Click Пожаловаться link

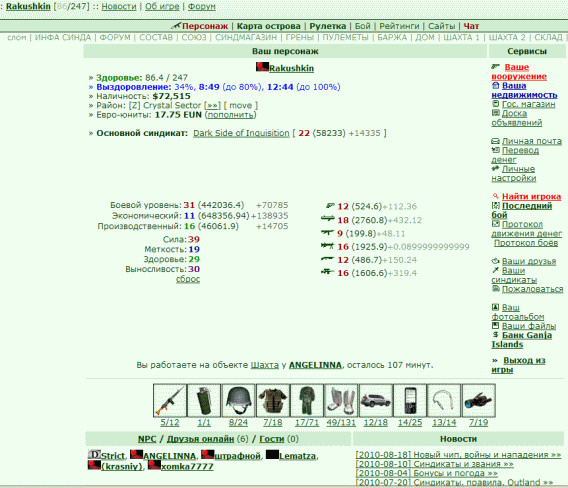pos(532,289)
